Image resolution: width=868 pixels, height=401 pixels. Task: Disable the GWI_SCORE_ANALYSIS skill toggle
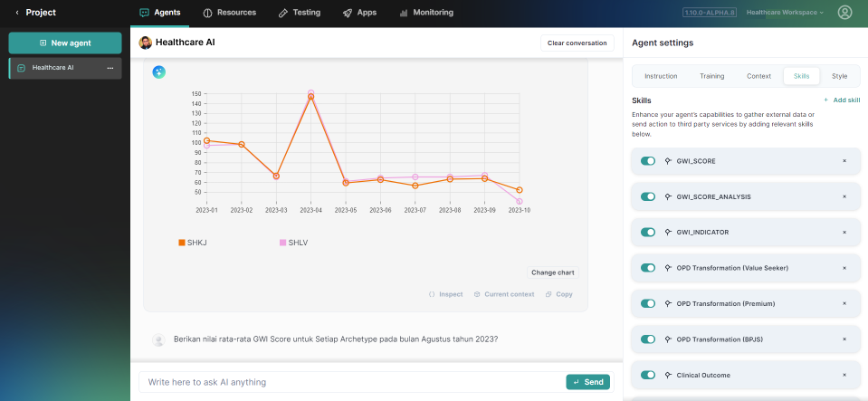(x=648, y=196)
